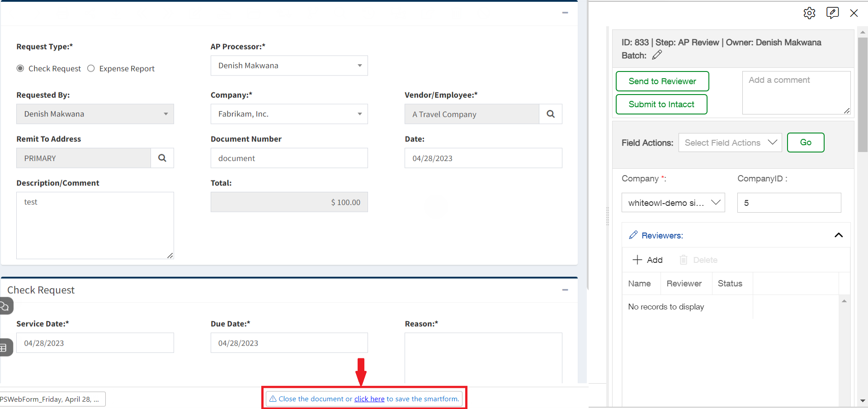The width and height of the screenshot is (868, 409).
Task: Click the Name column header
Action: click(640, 284)
